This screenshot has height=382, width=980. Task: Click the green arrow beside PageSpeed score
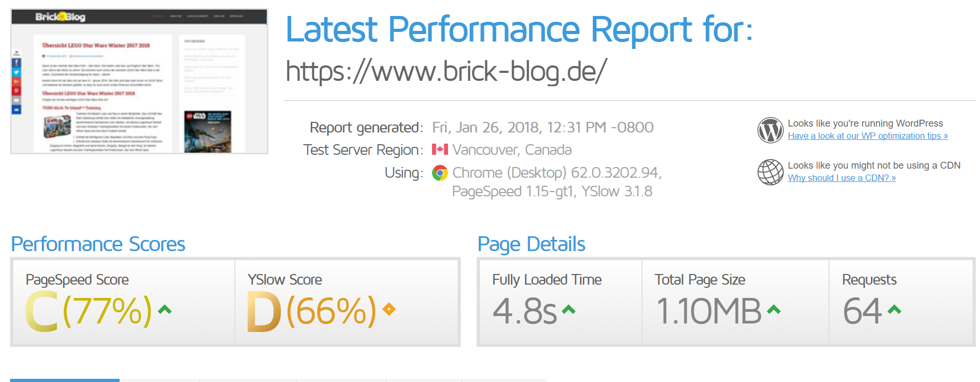click(x=165, y=309)
